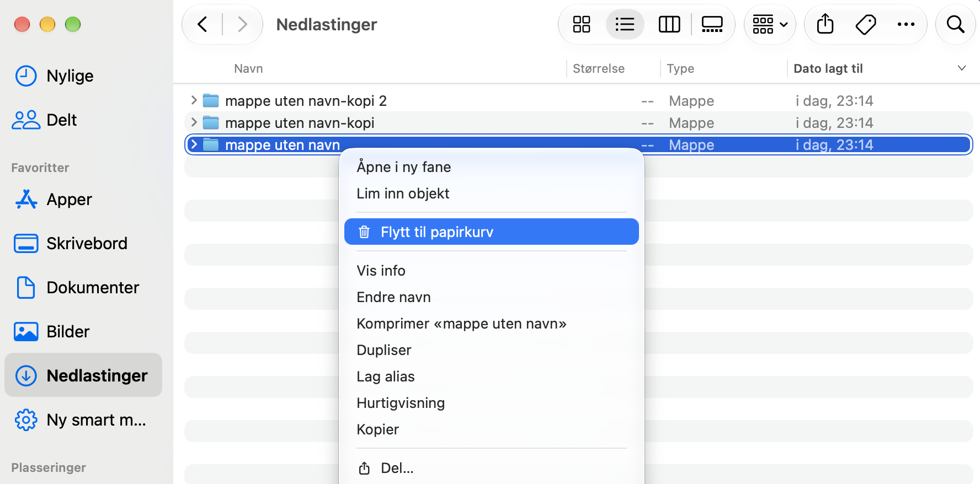Open Delt in the sidebar
Screen dimensions: 980x484
[83, 120]
